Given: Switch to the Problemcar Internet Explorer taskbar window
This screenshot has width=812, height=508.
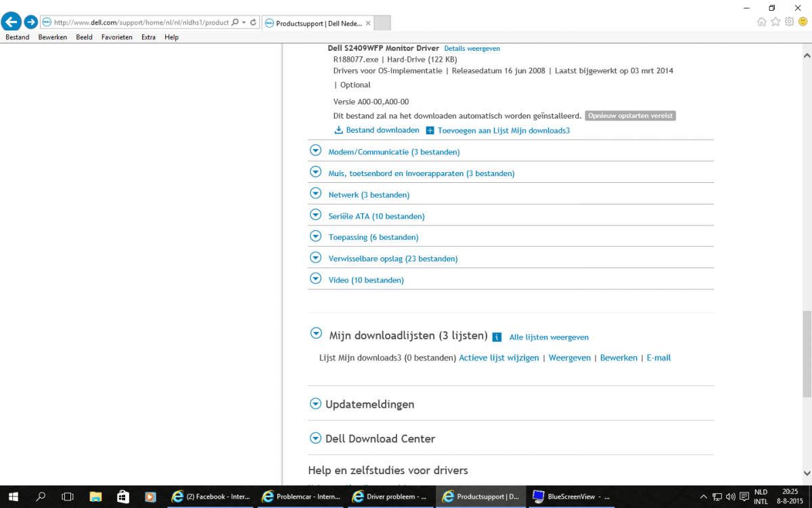Looking at the screenshot, I should tap(300, 496).
